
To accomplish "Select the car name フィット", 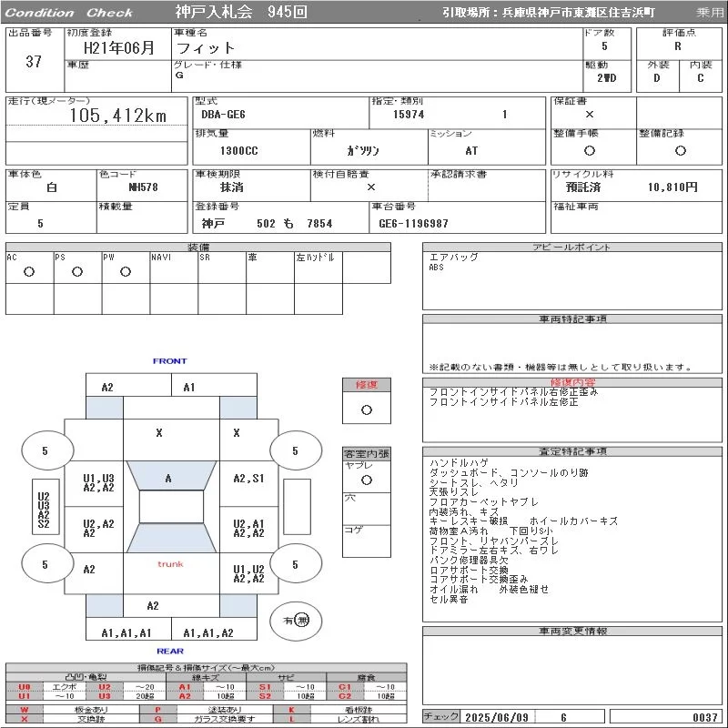I will [x=206, y=48].
